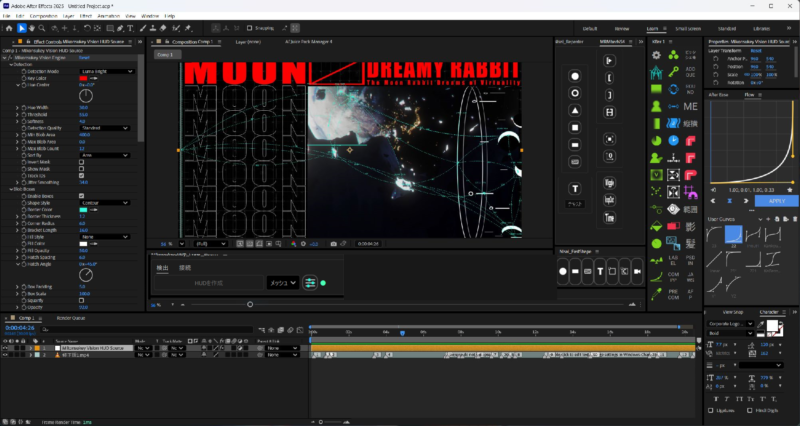This screenshot has height=426, width=800.
Task: Select the Brush tool
Action: 143,29
